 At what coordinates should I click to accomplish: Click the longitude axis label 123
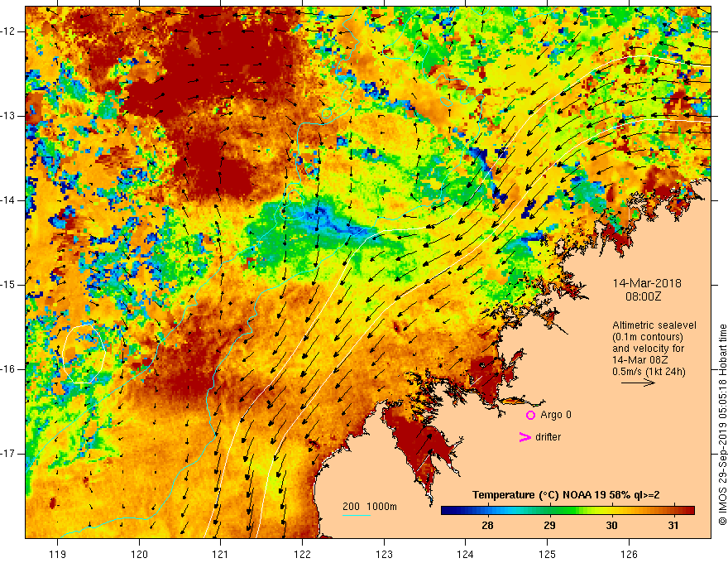point(384,554)
